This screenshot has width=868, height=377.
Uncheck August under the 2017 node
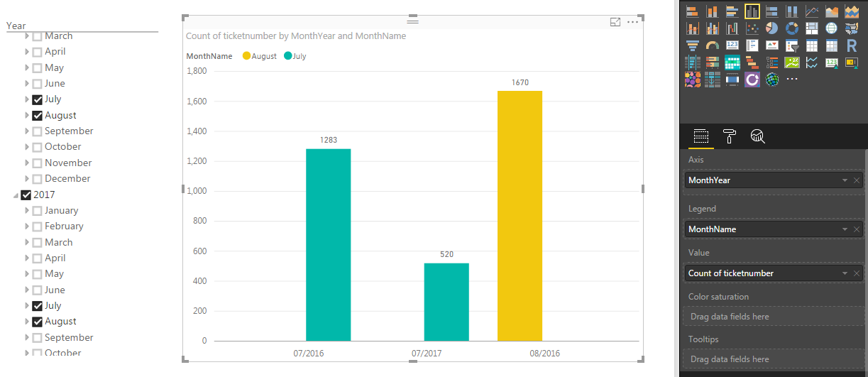coord(37,321)
